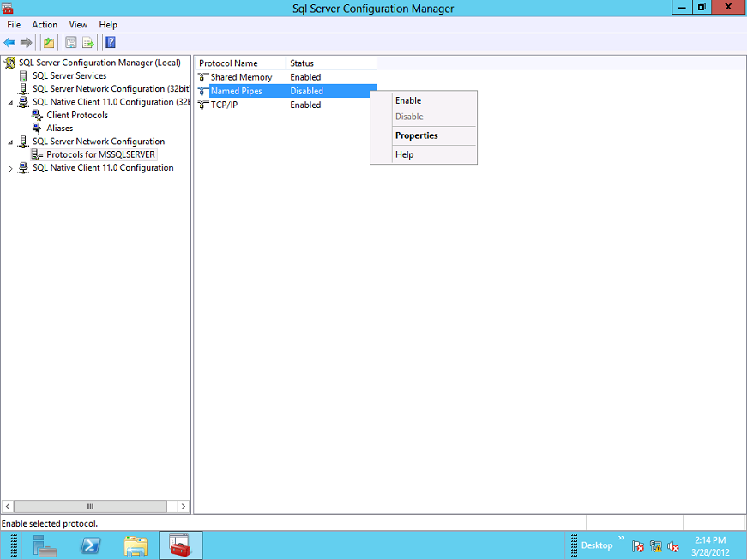Screen dimensions: 747x560
Task: Click the Help question mark toolbar icon
Action: [111, 43]
